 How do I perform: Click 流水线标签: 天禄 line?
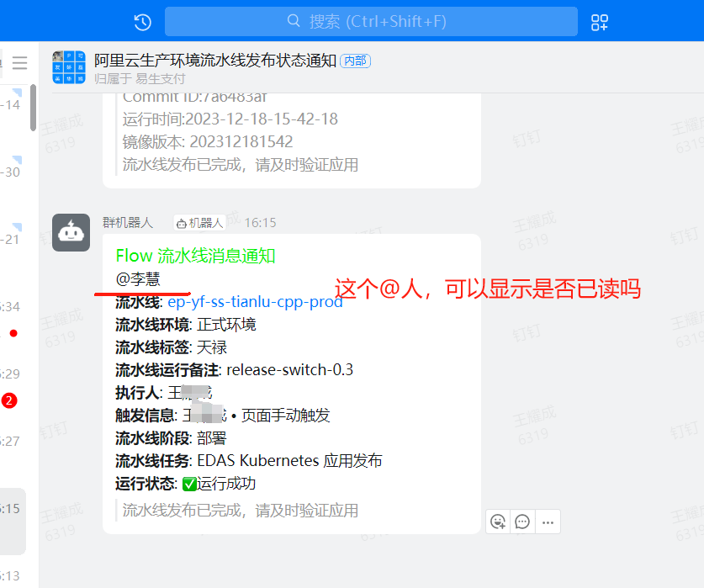pos(171,347)
